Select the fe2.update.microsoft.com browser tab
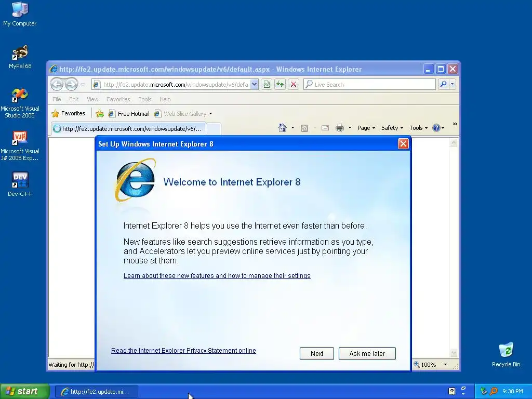This screenshot has height=399, width=532. point(128,129)
